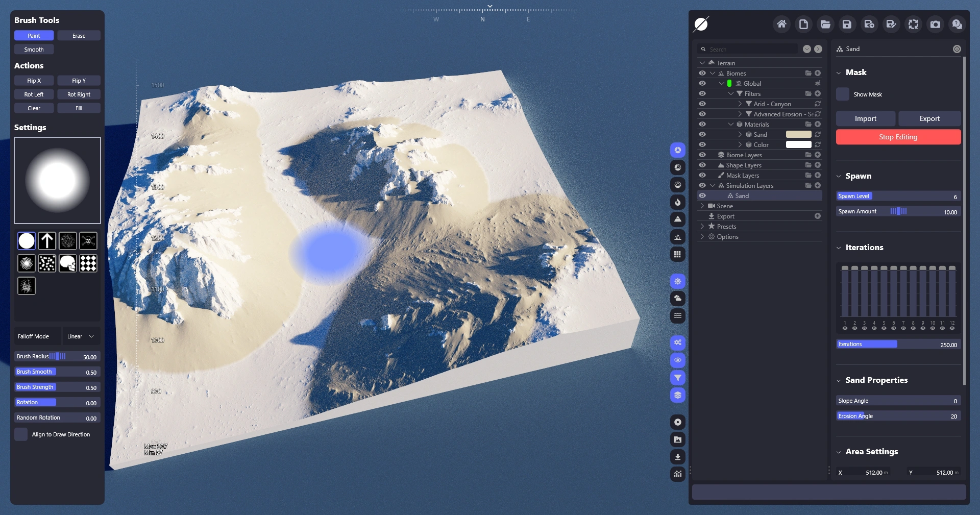
Task: Click the Sand material color swatch
Action: pos(798,135)
